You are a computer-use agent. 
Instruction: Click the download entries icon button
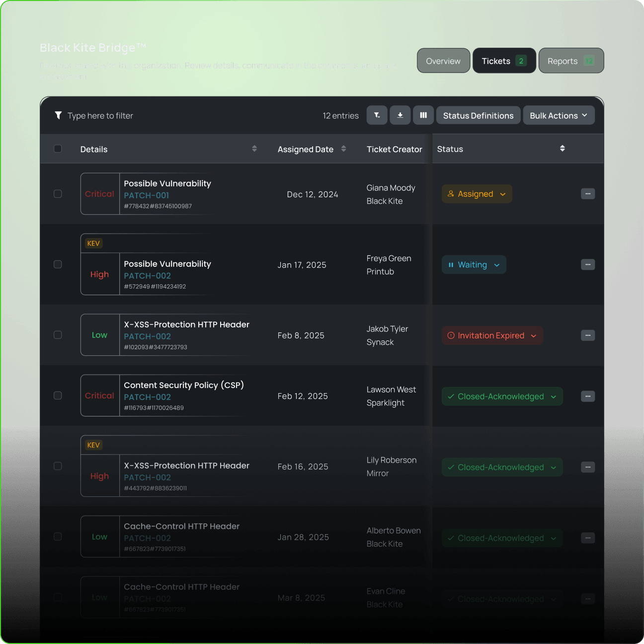(x=400, y=115)
